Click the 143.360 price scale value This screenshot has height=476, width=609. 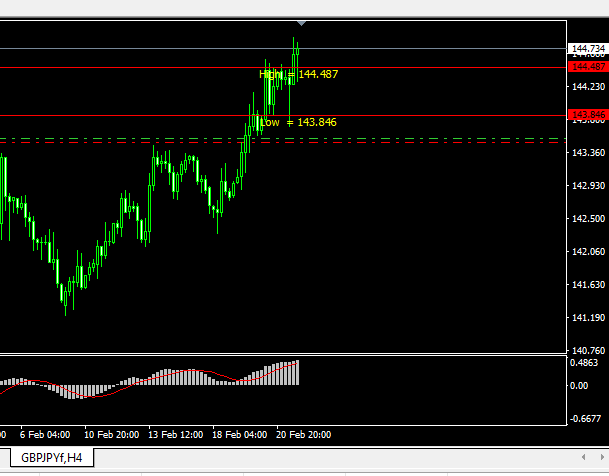[x=588, y=153]
